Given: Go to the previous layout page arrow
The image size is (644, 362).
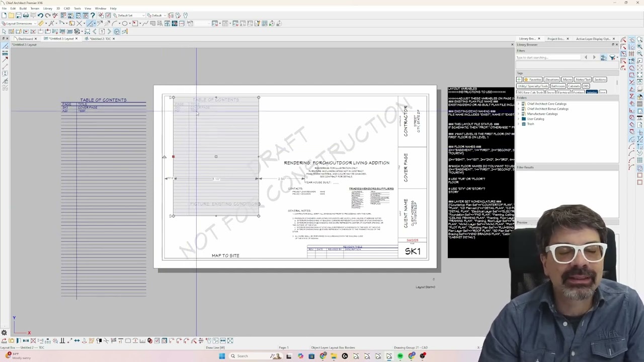Looking at the screenshot, I should [x=94, y=31].
